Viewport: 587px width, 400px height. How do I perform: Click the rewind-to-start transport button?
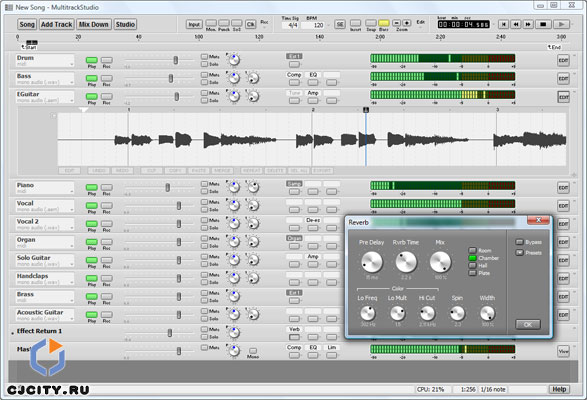[x=504, y=24]
